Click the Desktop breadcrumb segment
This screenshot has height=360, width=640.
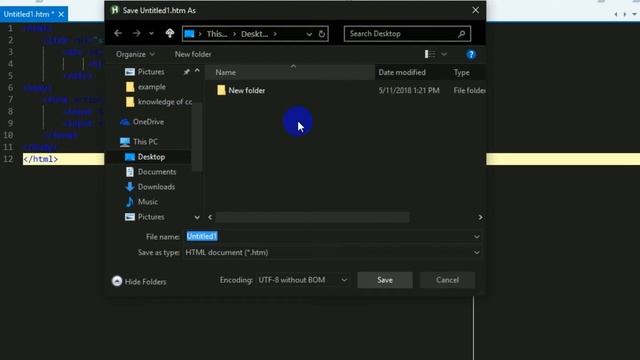254,34
